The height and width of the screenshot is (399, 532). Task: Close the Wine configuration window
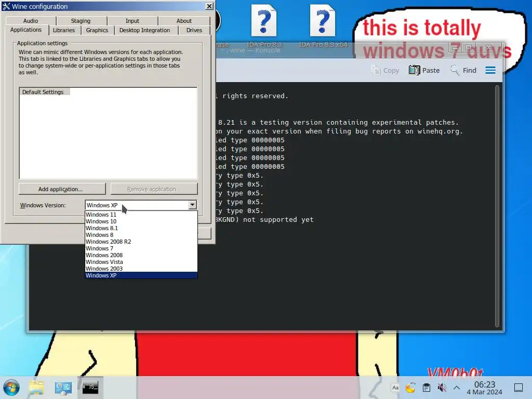coord(209,6)
